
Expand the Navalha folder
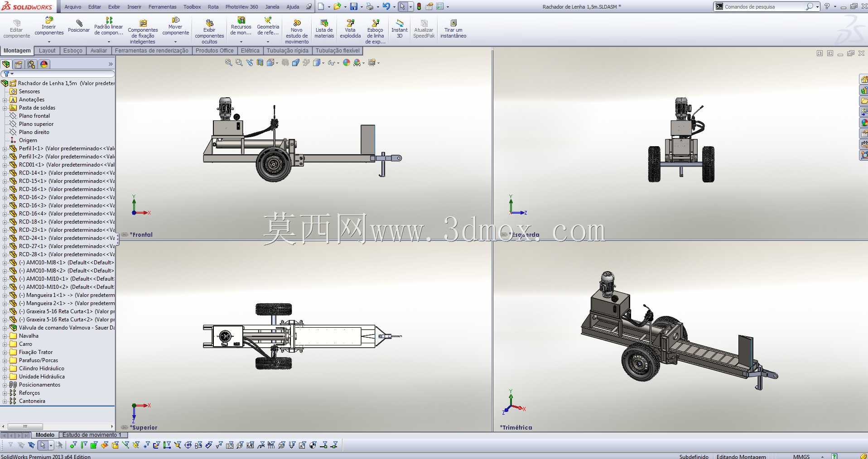point(5,336)
